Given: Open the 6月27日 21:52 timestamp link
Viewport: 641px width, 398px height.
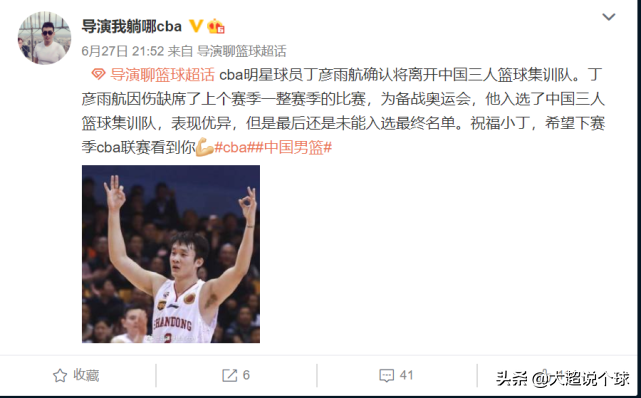Looking at the screenshot, I should (x=123, y=51).
